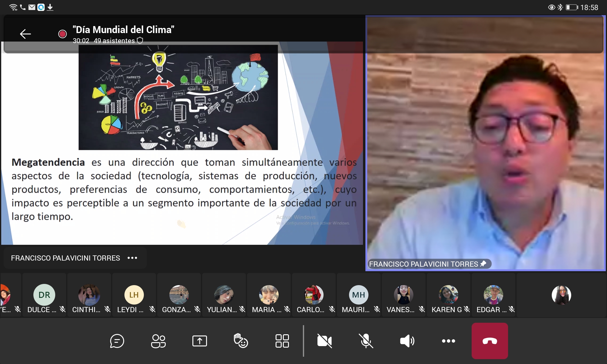Click the shield security icon

(x=140, y=41)
